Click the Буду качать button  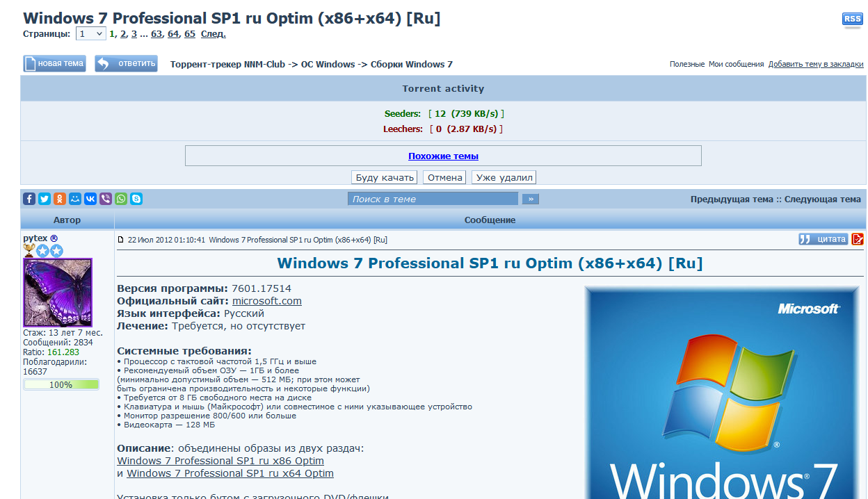(x=385, y=177)
